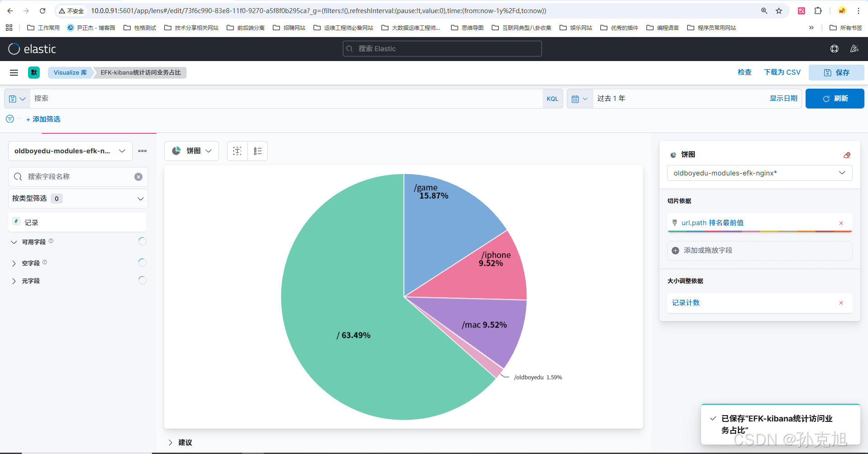Open the saved query menu icon

point(17,99)
